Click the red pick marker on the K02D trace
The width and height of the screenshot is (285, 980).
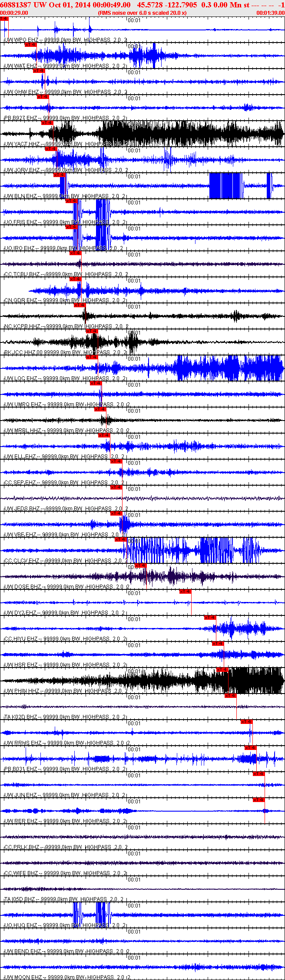click(231, 696)
